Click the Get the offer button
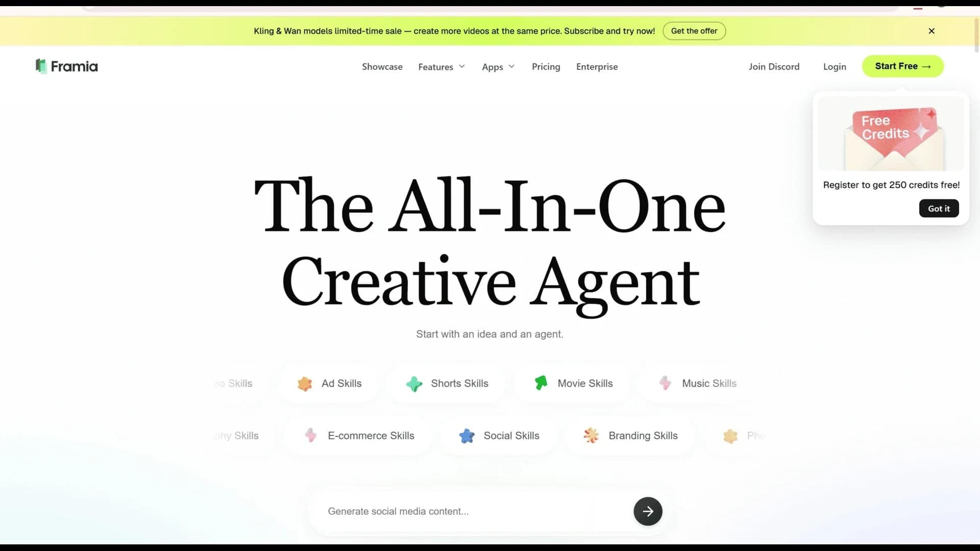Image resolution: width=980 pixels, height=551 pixels. point(694,31)
